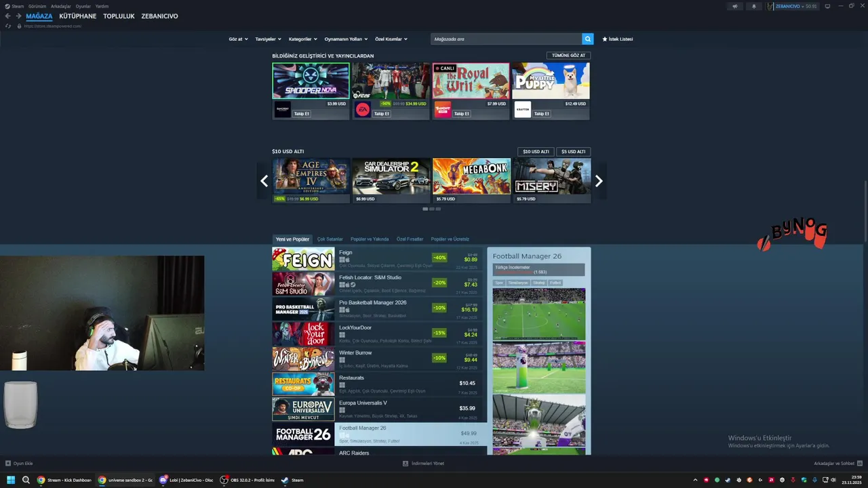
Task: Expand Oynamanın Yolları dropdown
Action: pos(346,39)
